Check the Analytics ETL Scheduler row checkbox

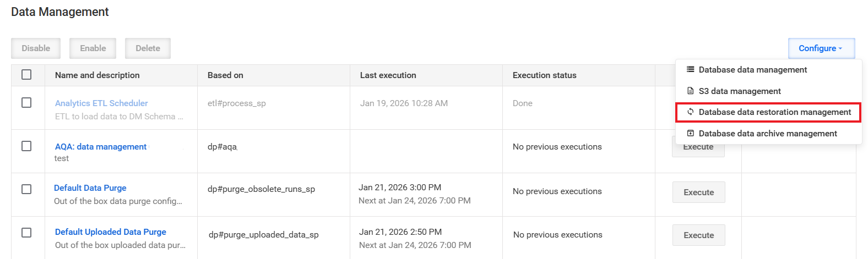tap(26, 103)
